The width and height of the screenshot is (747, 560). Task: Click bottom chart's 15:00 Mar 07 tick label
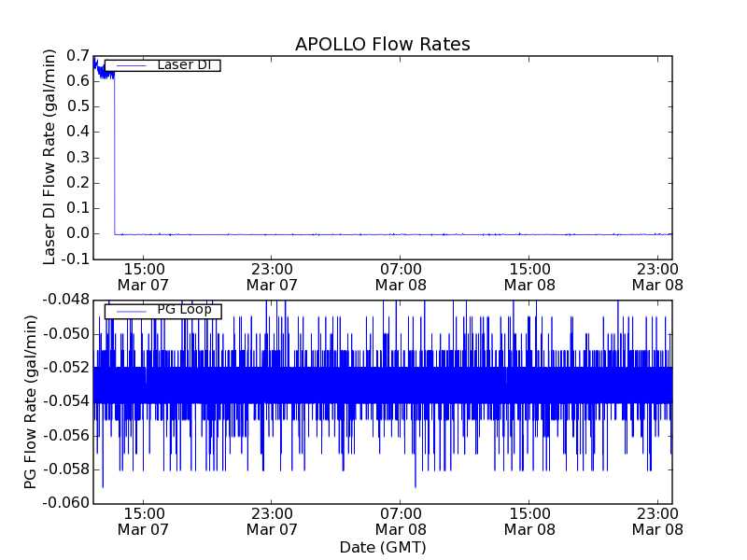click(x=143, y=521)
